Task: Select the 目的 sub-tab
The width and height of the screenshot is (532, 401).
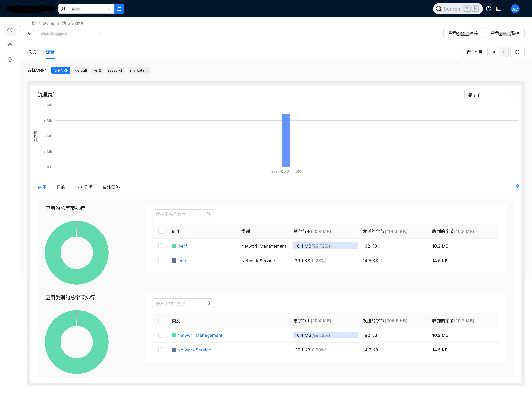Action: point(61,187)
